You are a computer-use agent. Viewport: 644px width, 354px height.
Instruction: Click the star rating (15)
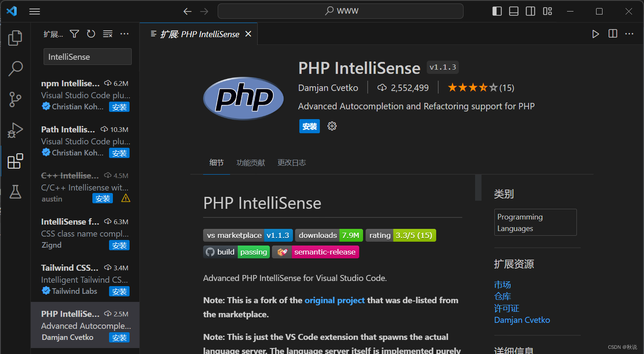pos(481,88)
